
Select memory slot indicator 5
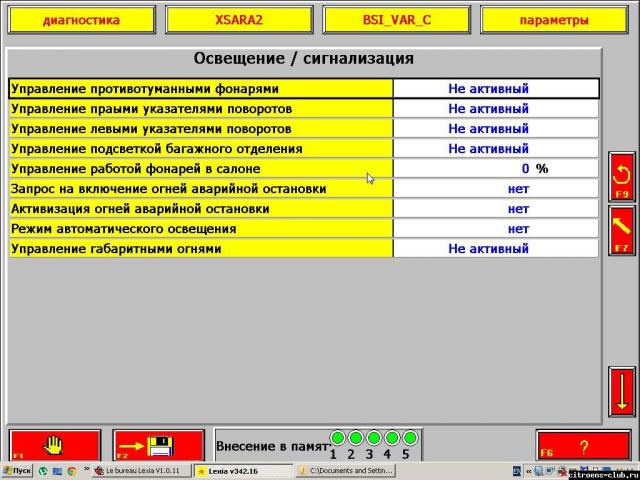coord(410,438)
